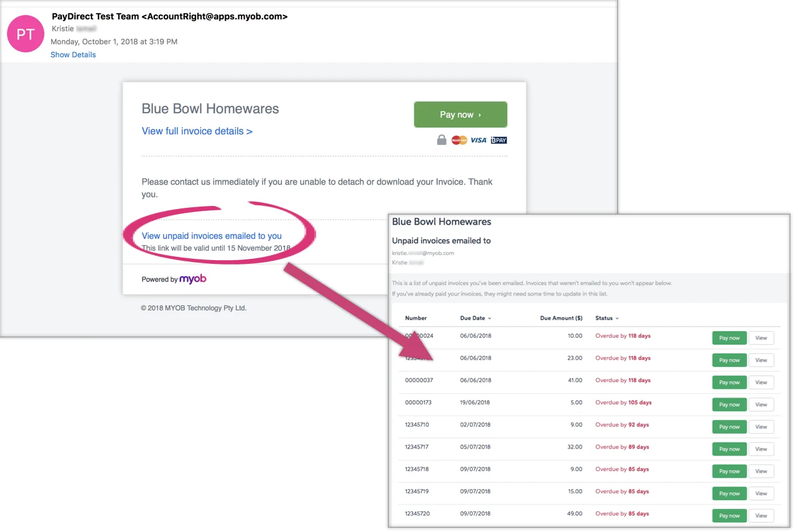Click the Overdue by 105 days status
794x532 pixels.
[x=624, y=403]
